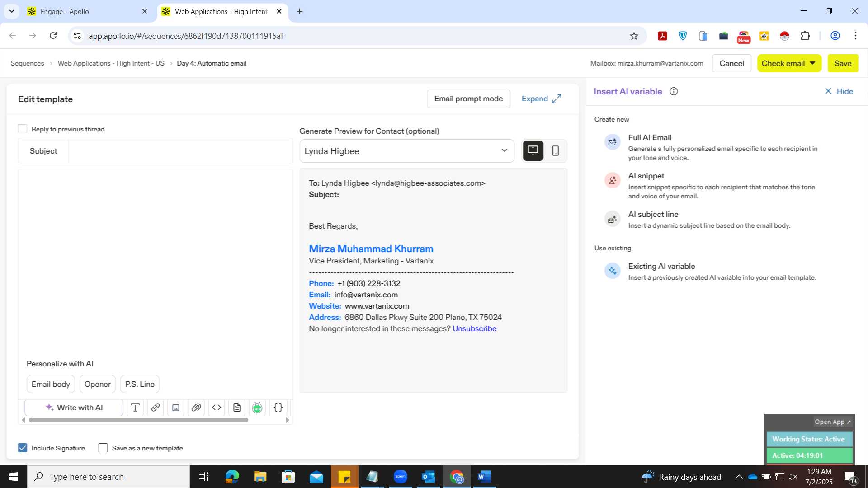Open Outlook from the taskbar
The image size is (868, 488).
(428, 477)
